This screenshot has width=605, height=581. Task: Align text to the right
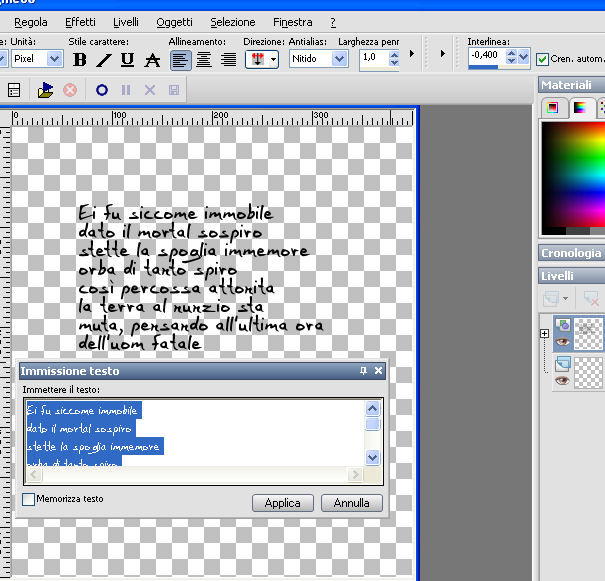pyautogui.click(x=228, y=60)
